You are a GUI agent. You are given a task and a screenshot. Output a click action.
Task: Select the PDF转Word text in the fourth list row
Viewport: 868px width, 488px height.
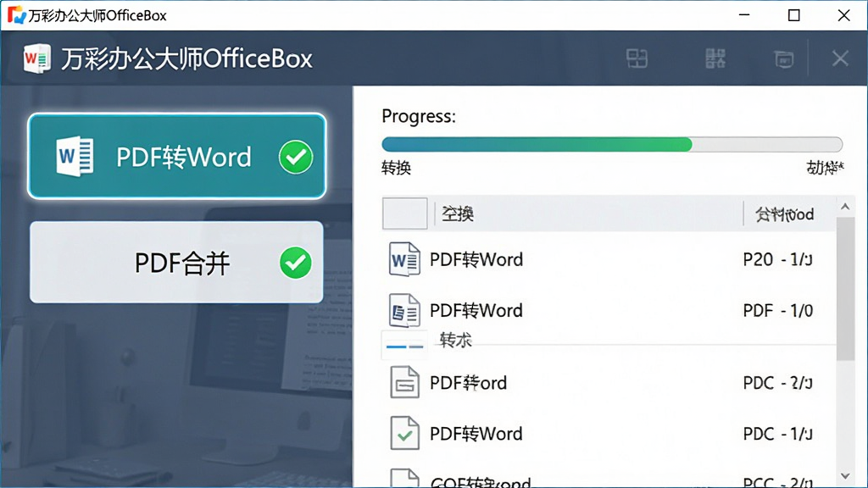pos(476,434)
